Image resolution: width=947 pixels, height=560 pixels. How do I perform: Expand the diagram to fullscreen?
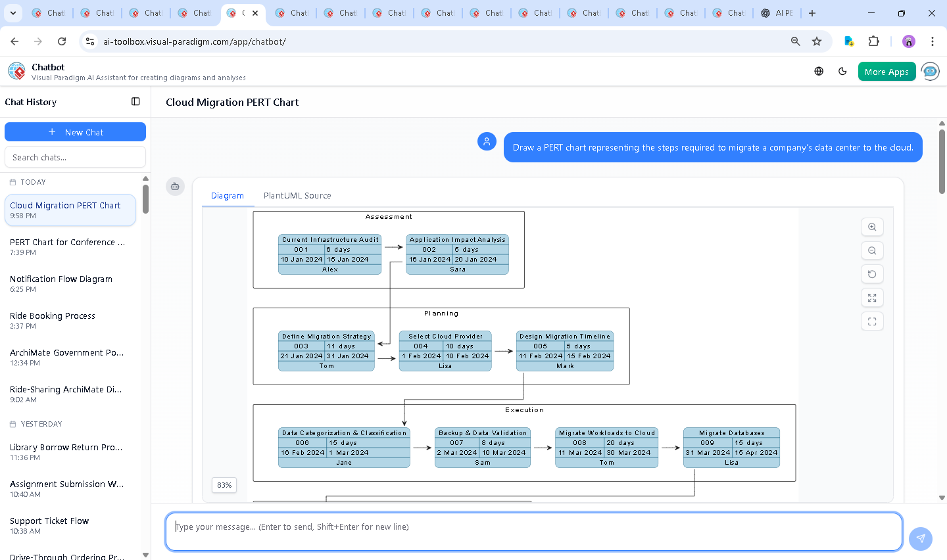point(872,298)
